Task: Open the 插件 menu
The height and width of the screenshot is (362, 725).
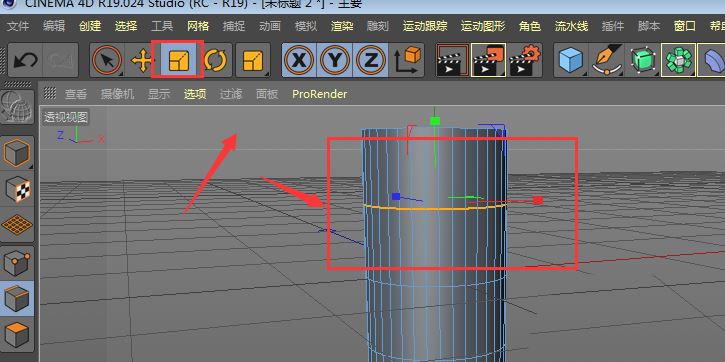Action: pyautogui.click(x=613, y=26)
